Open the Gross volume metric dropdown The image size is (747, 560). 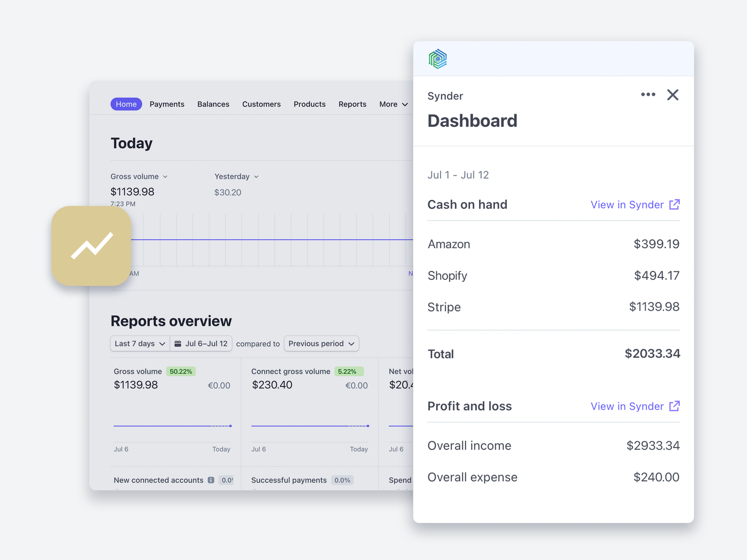[139, 176]
